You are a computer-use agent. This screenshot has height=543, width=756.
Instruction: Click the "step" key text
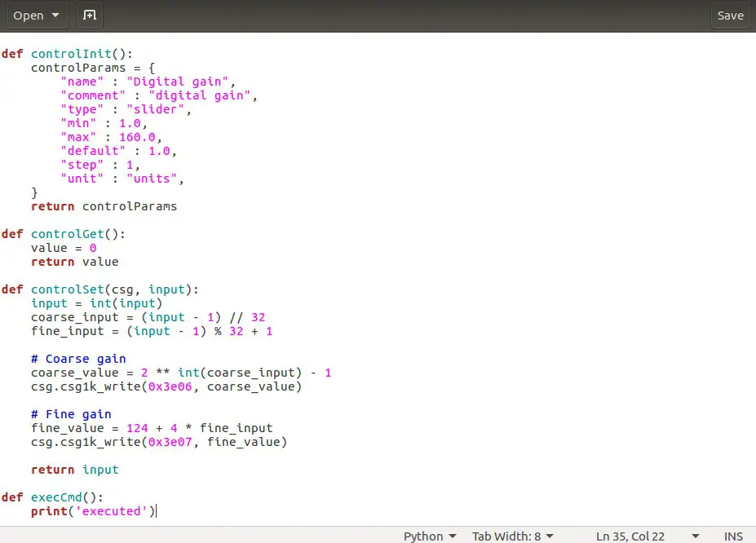pyautogui.click(x=82, y=166)
